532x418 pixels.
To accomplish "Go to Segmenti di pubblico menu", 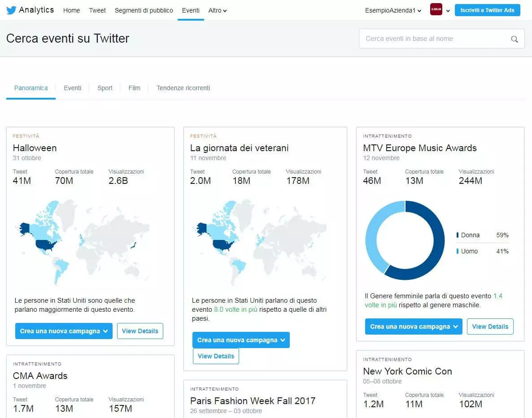I will pos(144,10).
